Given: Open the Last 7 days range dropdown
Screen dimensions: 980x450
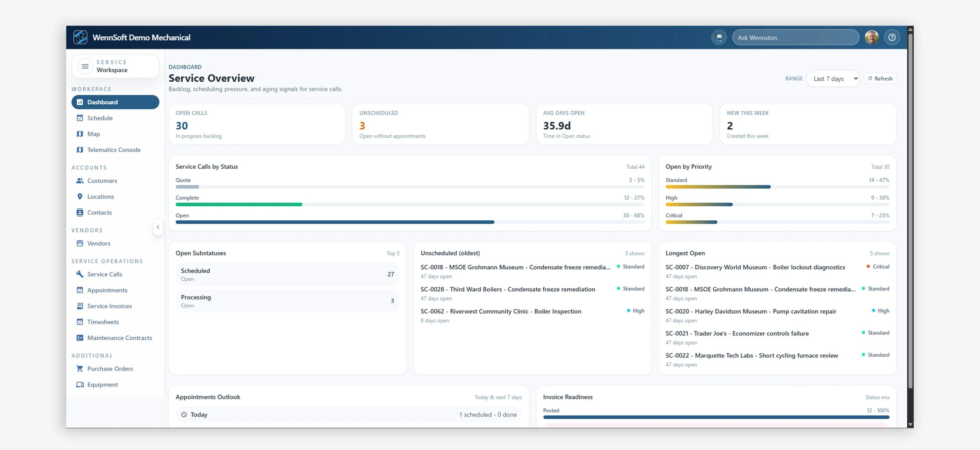Looking at the screenshot, I should (833, 79).
